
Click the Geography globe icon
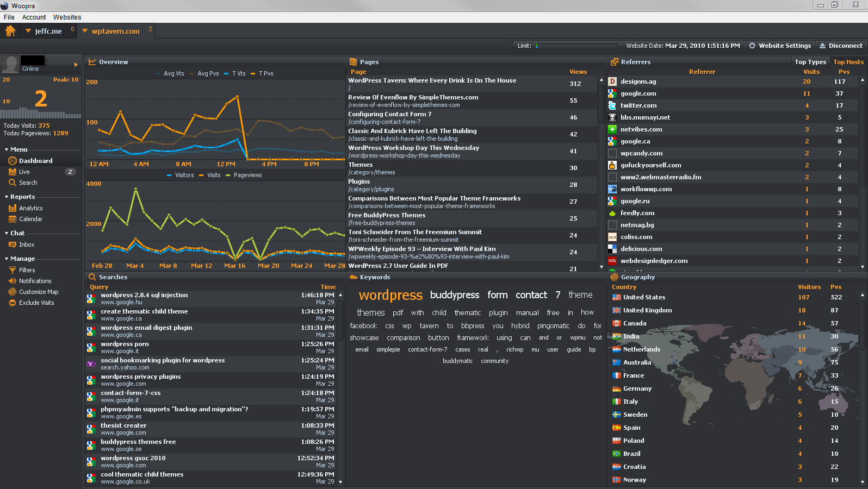coord(614,277)
